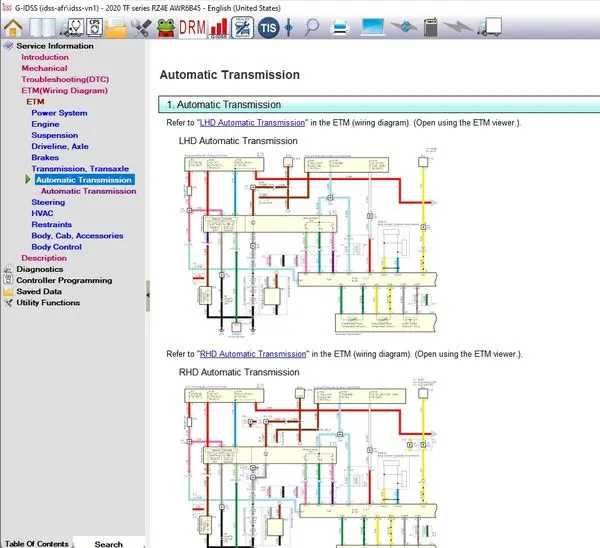
Task: Open Brakes tree item
Action: tap(45, 157)
